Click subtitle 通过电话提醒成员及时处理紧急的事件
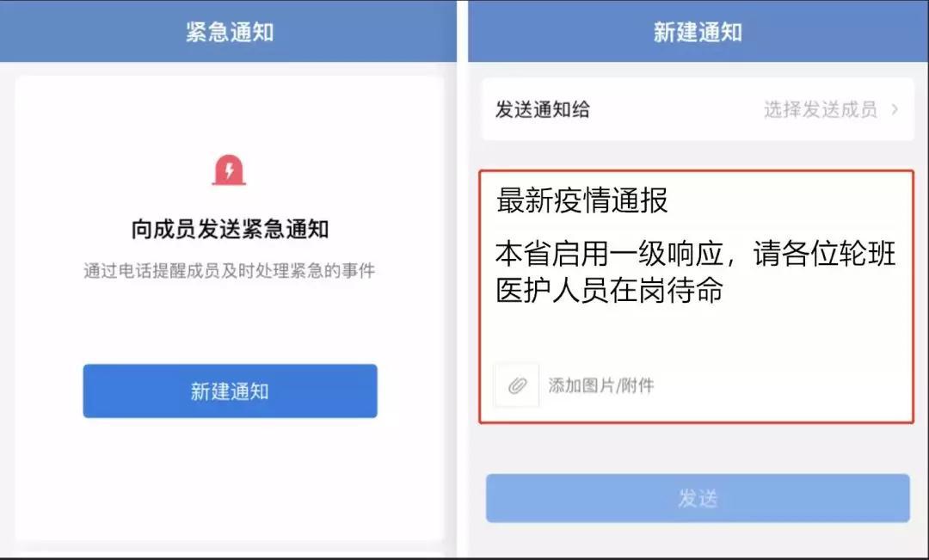The image size is (929, 560). coord(230,271)
